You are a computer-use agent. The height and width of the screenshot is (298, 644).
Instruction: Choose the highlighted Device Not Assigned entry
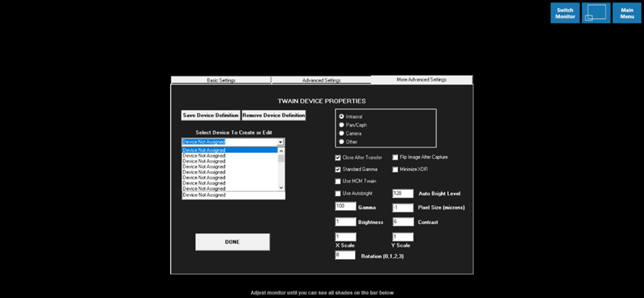(x=230, y=151)
